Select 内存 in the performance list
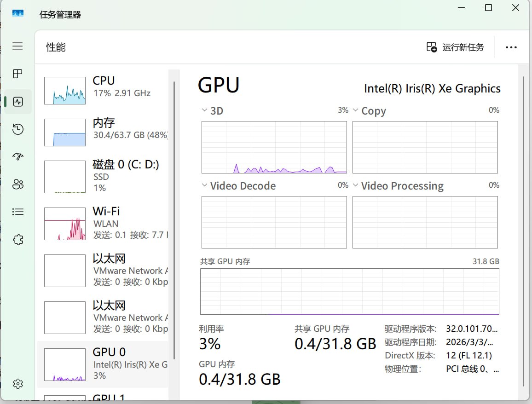 click(103, 132)
